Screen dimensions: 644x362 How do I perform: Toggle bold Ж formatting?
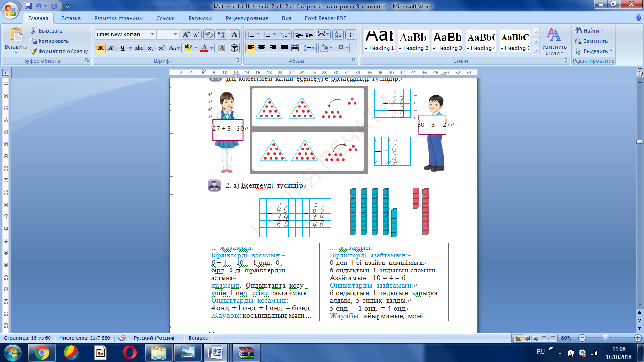pos(100,48)
